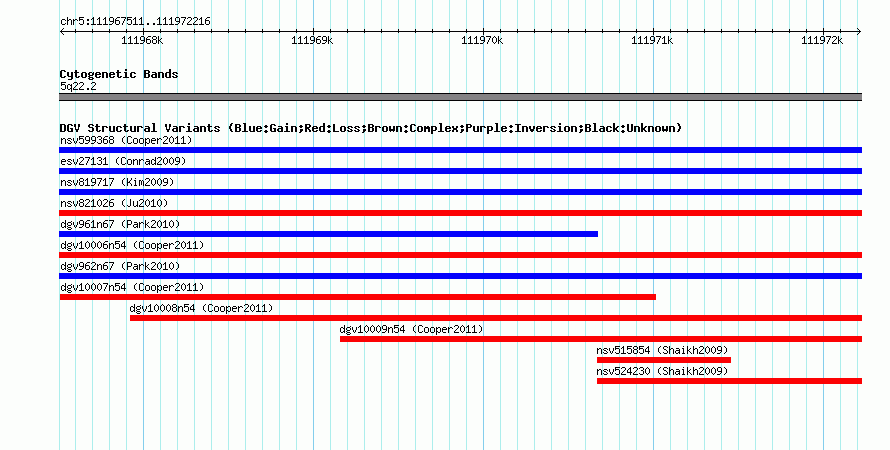This screenshot has height=450, width=890.
Task: Click the Cytogenetic Bands track title
Action: coord(119,74)
